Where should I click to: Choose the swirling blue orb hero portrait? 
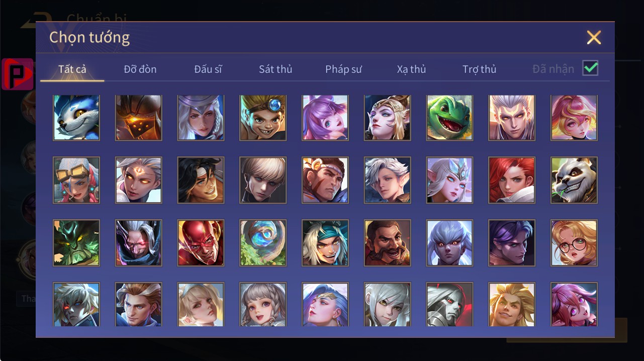tap(263, 243)
